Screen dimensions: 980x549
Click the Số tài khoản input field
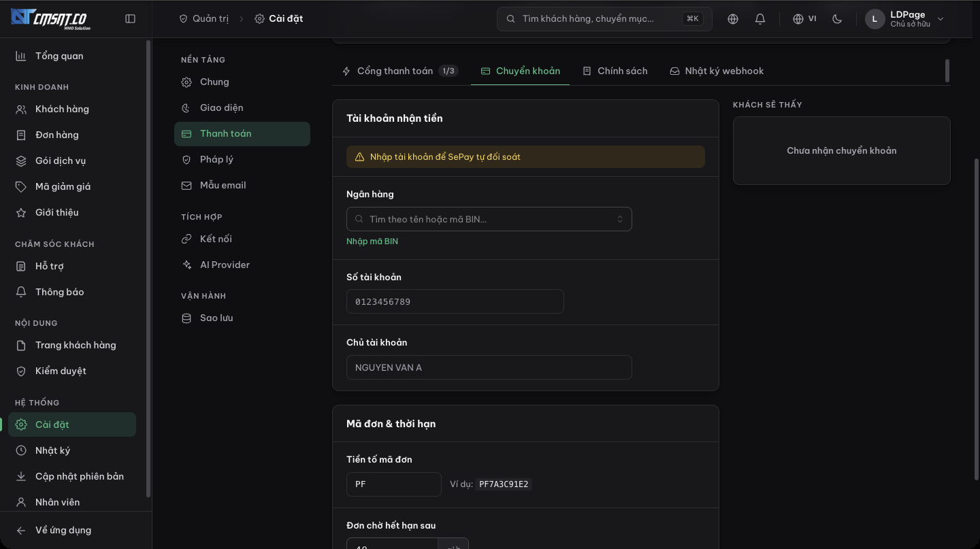point(455,301)
